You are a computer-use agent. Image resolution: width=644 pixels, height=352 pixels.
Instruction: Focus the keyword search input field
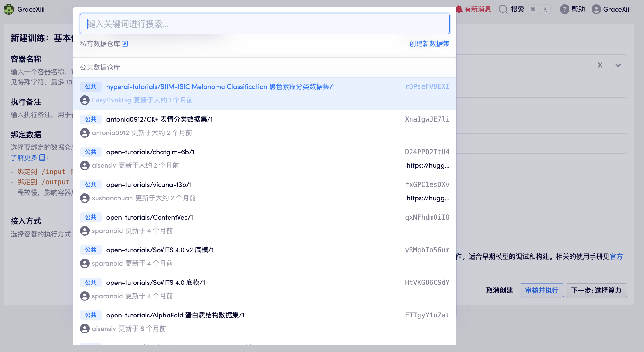coord(265,24)
